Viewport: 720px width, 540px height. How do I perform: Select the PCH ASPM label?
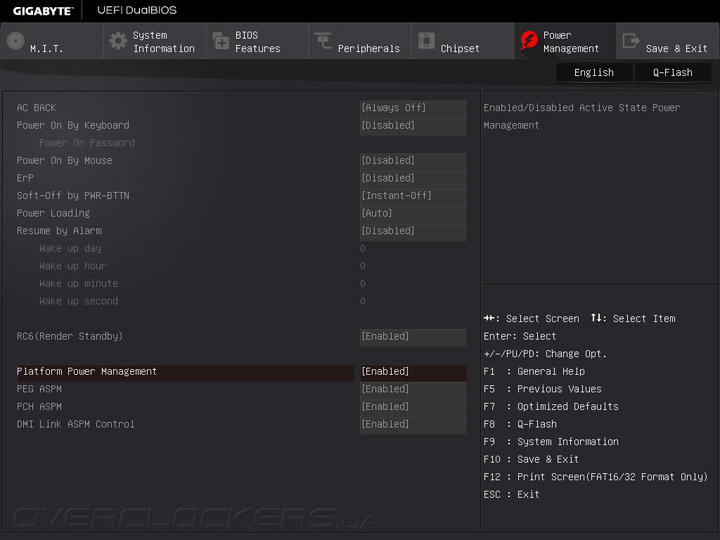tap(39, 407)
